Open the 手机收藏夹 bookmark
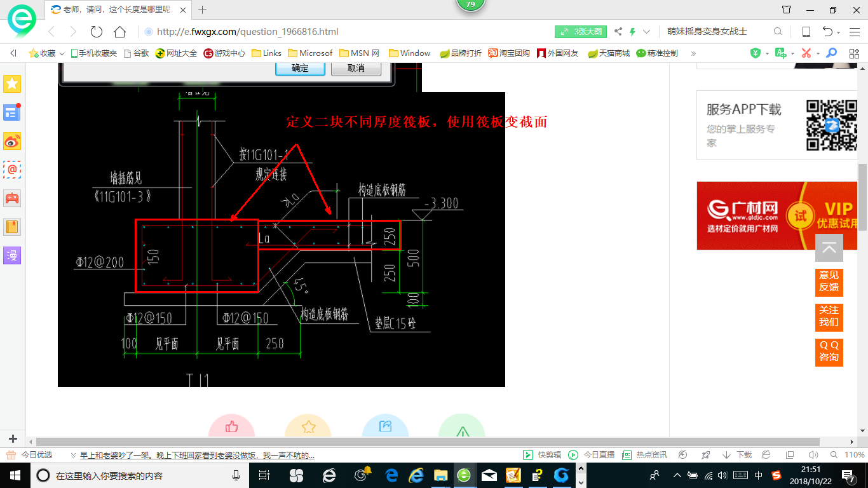Screen dimensions: 868x488 (93, 53)
